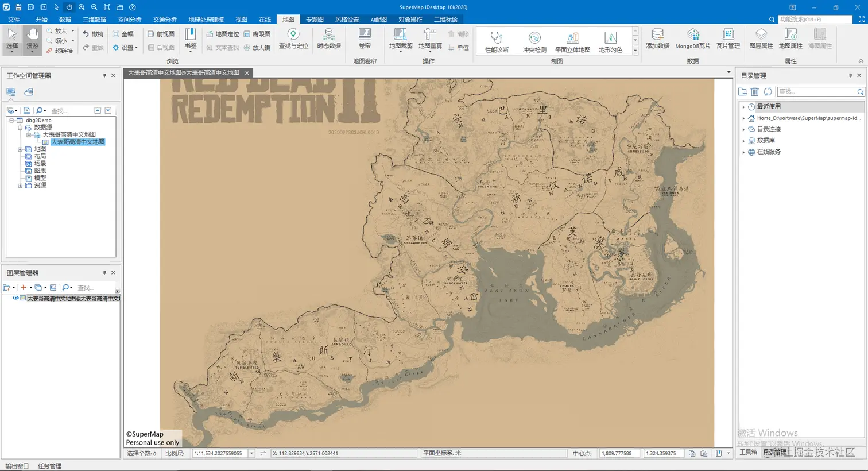Refresh the catalog panel

click(768, 92)
